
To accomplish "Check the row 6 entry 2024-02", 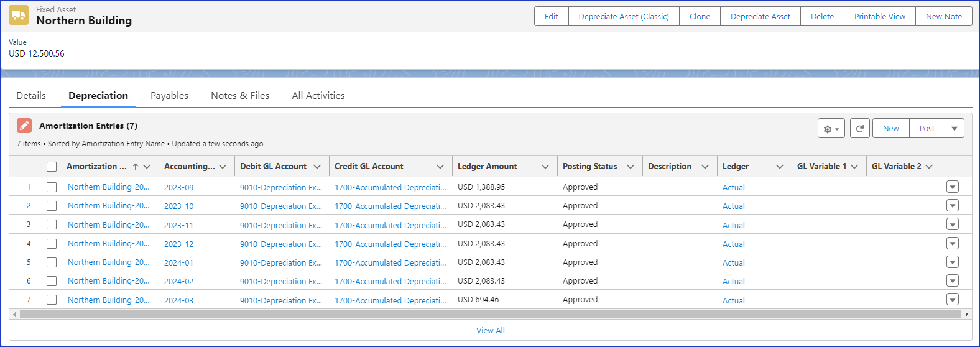I will point(52,281).
